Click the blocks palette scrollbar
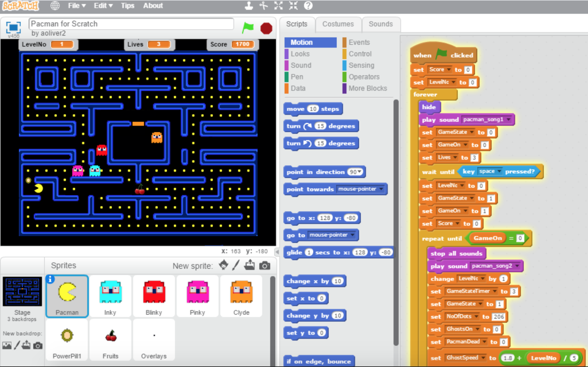Viewport: 588px width, 367px height. click(x=396, y=223)
